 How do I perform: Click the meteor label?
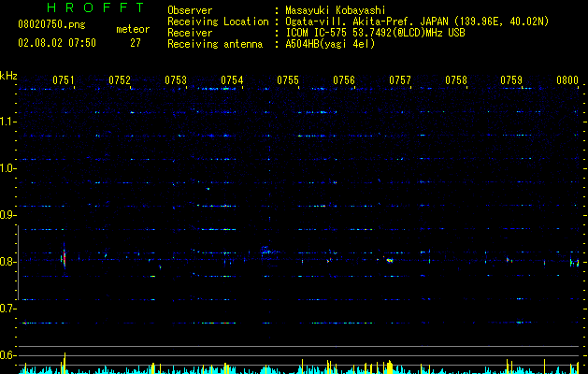(x=133, y=29)
